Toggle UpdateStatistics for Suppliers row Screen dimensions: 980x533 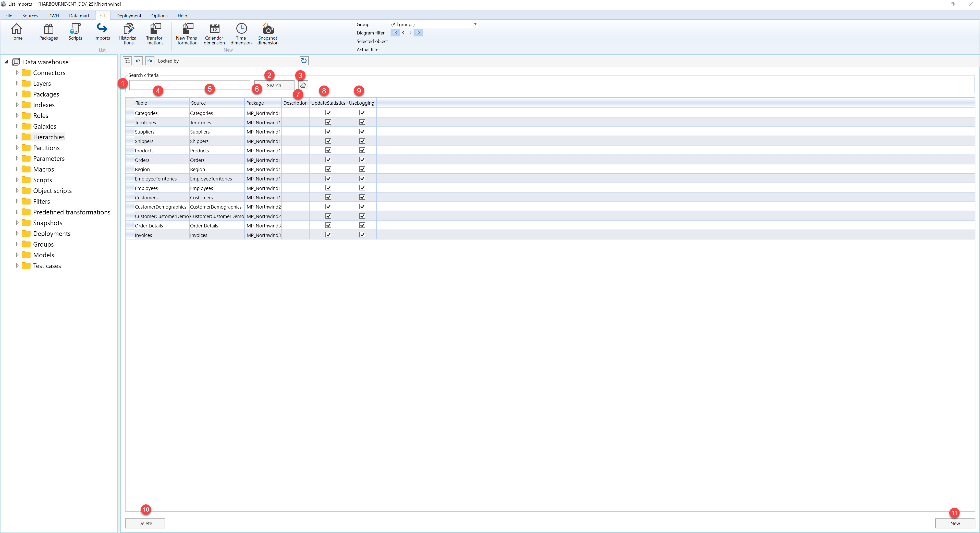coord(328,132)
